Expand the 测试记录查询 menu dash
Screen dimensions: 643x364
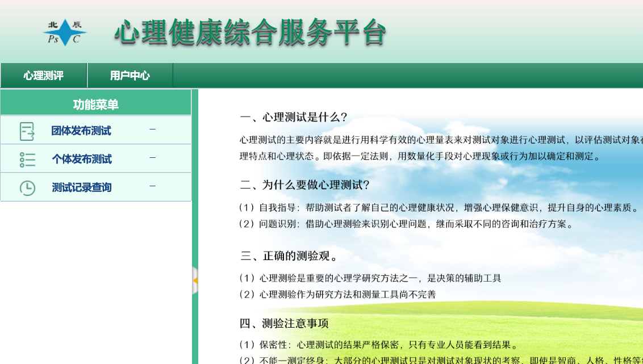coord(153,186)
